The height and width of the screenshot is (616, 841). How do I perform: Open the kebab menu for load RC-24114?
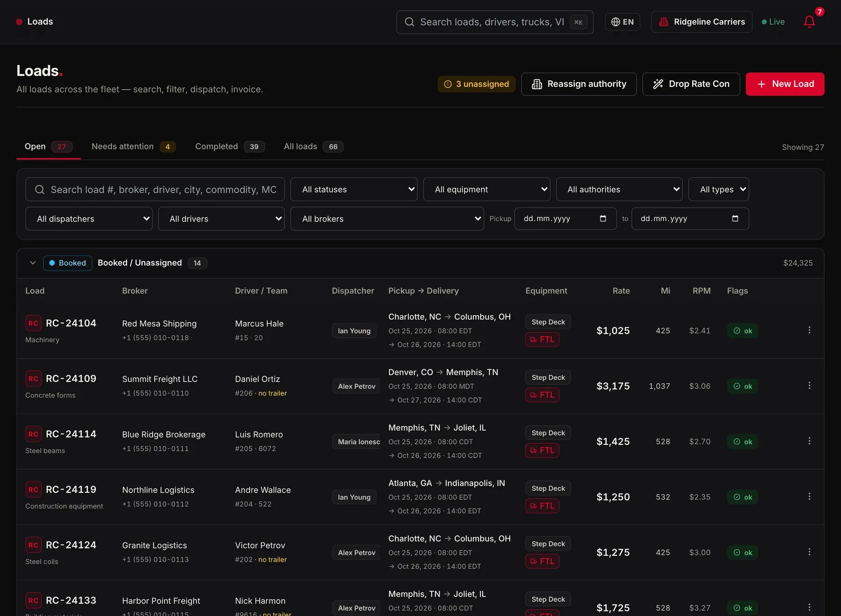pos(809,441)
